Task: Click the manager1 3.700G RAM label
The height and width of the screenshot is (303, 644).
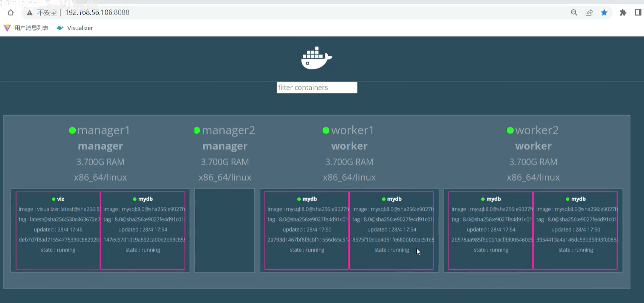Action: tap(100, 162)
